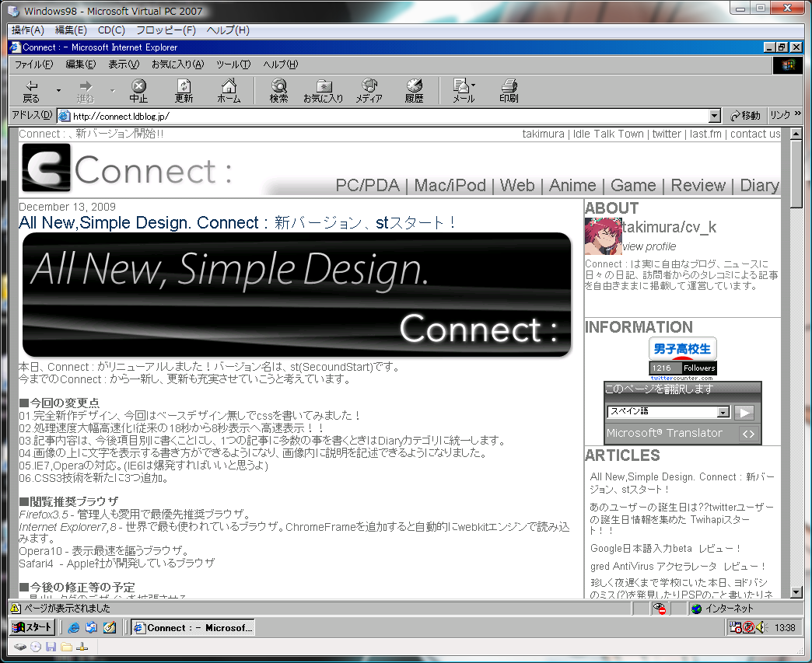Open IE ファイル(F) menu
The width and height of the screenshot is (812, 663).
coord(34,65)
